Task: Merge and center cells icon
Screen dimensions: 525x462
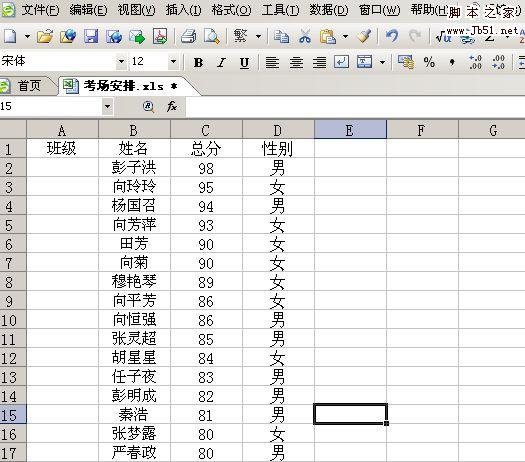Action: (x=364, y=62)
